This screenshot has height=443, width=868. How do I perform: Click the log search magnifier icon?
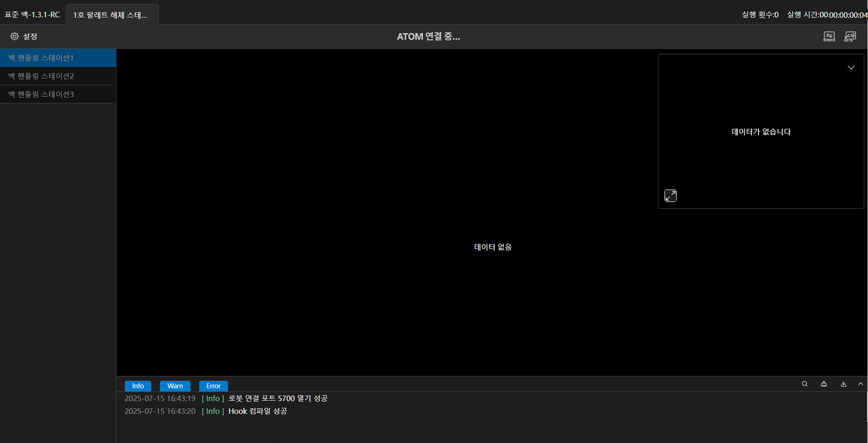(x=804, y=384)
